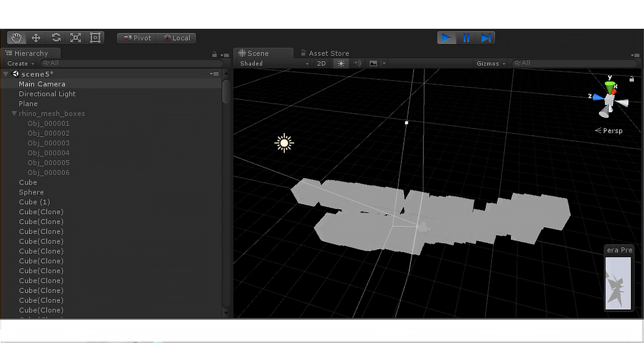This screenshot has height=343, width=644.
Task: Select Cube (1) in Hierarchy
Action: click(x=34, y=202)
